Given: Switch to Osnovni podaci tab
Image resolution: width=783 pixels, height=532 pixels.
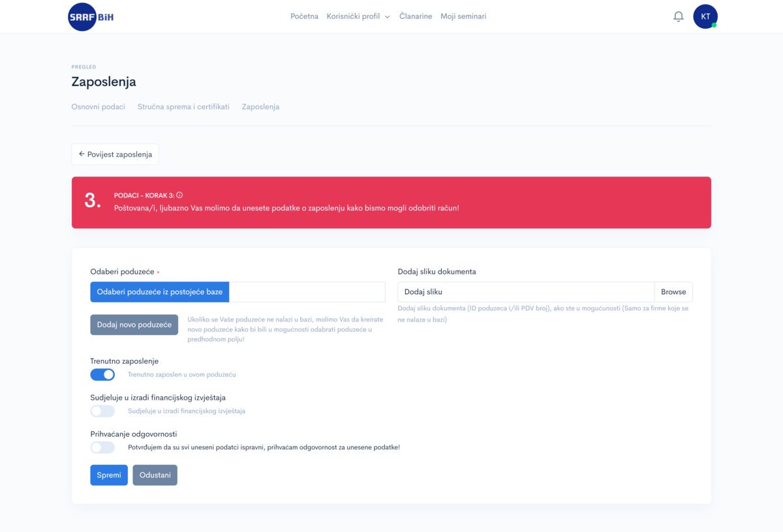Looking at the screenshot, I should pos(98,106).
